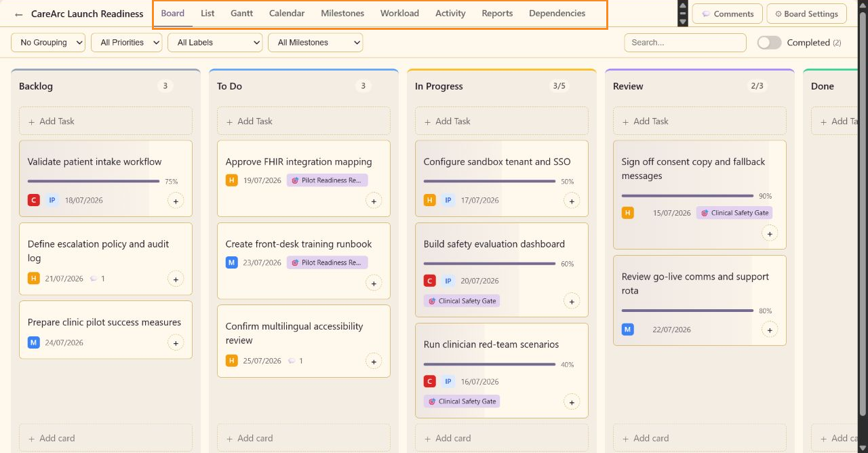This screenshot has height=453, width=868.
Task: Click red C badge on Build safety evaluation dashboard
Action: 430,281
